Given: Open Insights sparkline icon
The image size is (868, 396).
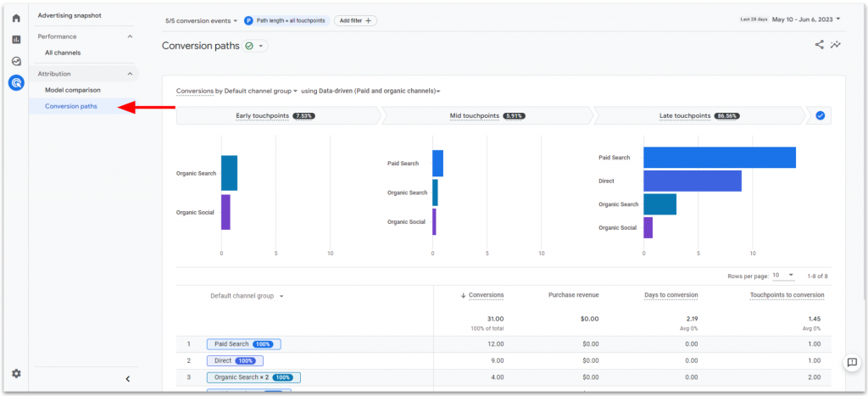Looking at the screenshot, I should [x=837, y=45].
